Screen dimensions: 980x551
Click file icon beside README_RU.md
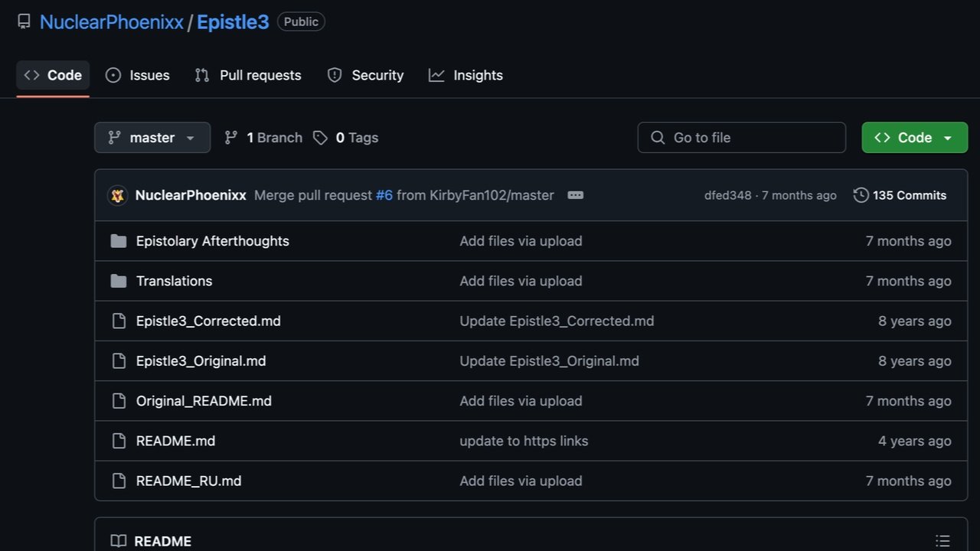click(x=119, y=481)
